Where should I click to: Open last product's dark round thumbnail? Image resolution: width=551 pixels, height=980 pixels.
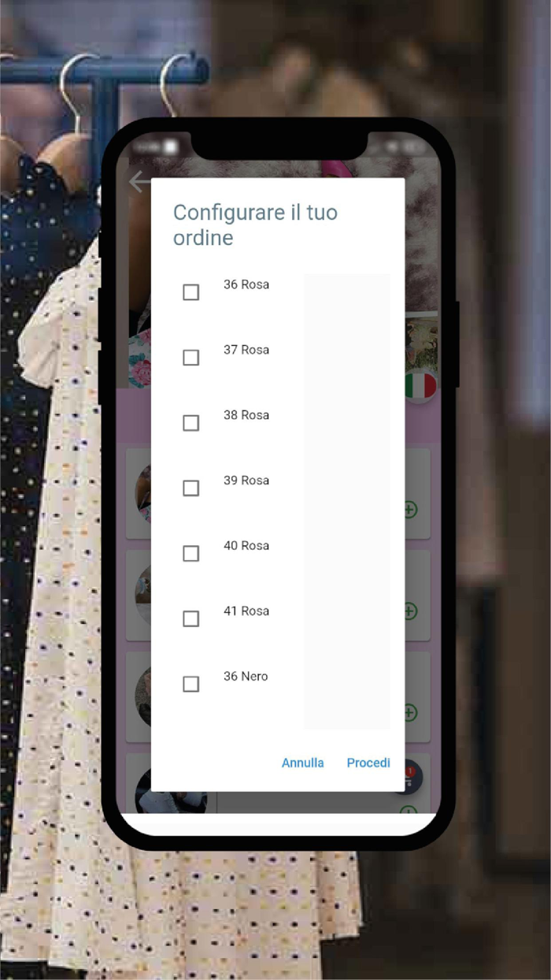(x=143, y=791)
